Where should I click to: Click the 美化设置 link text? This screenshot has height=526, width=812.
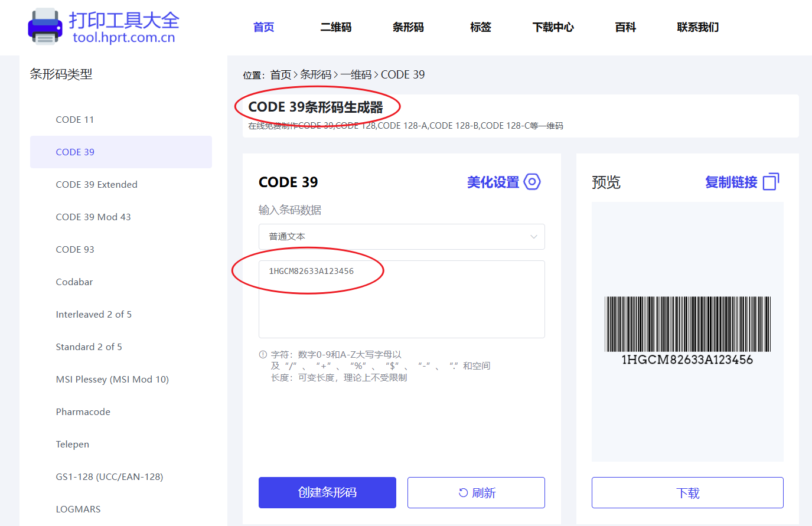493,182
